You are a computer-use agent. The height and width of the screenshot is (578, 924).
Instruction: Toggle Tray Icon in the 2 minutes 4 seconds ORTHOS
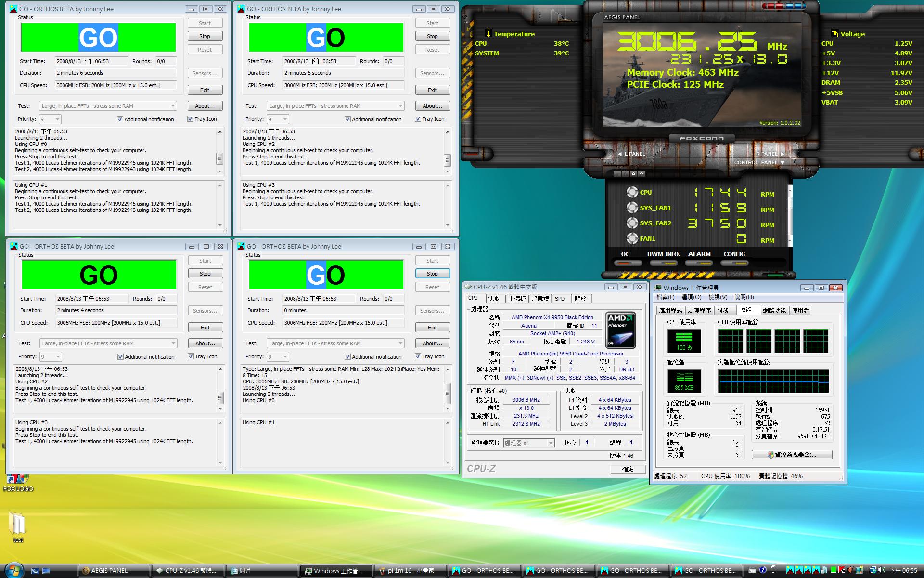pos(191,356)
